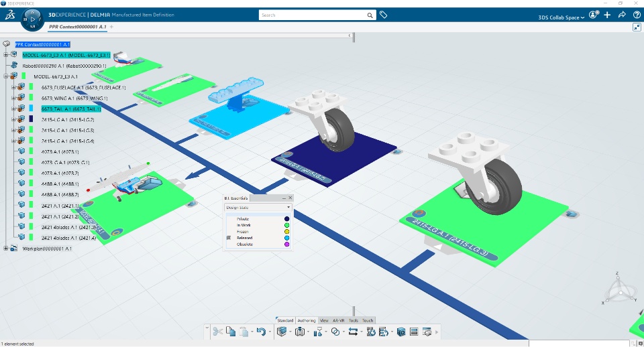Click the hourglass filter tool icon
This screenshot has height=347, width=644.
click(317, 332)
